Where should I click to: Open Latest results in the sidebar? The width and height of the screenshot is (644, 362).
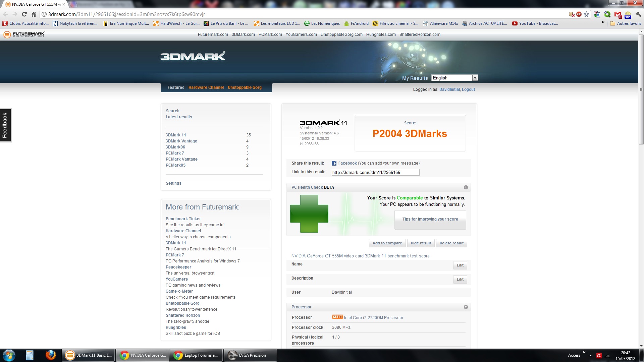179,117
